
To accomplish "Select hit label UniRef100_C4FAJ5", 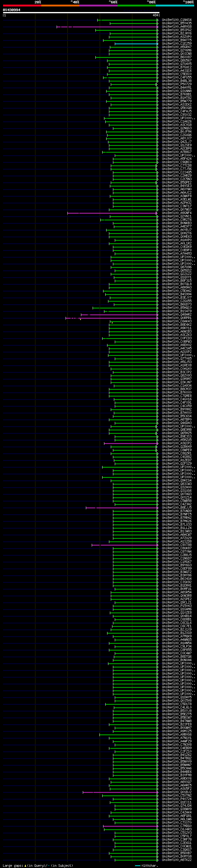I will [x=177, y=111].
